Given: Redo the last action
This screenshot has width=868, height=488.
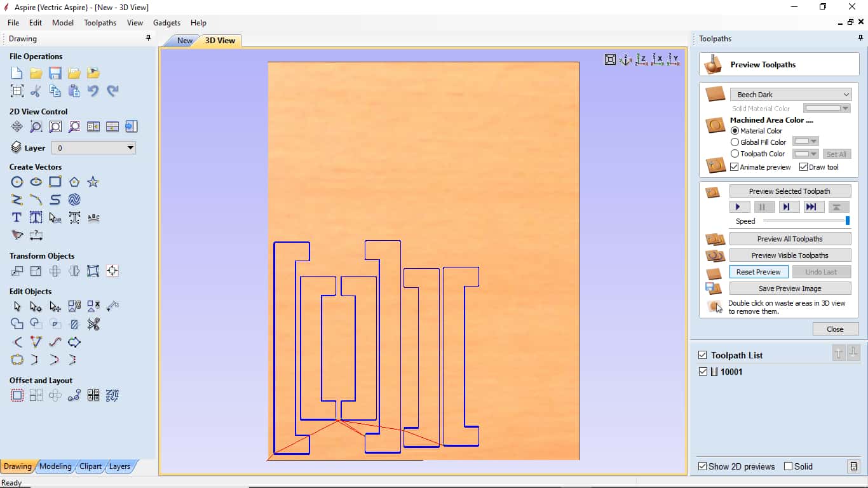Looking at the screenshot, I should click(x=112, y=91).
